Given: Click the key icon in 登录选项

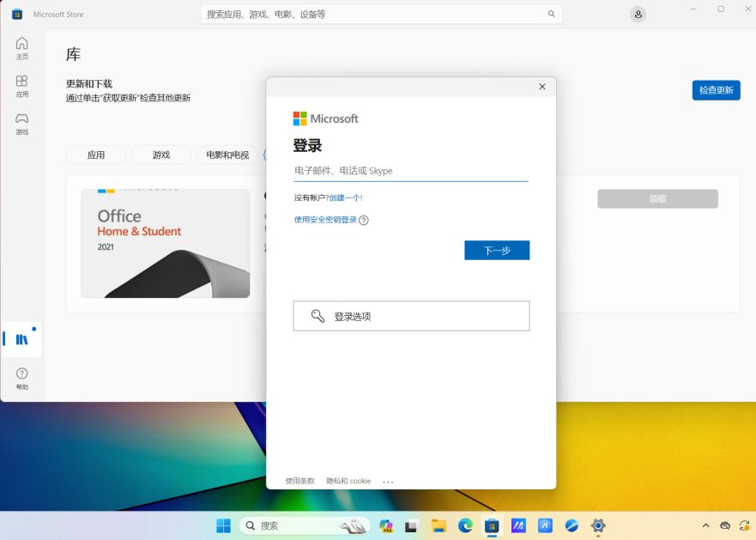Looking at the screenshot, I should (318, 316).
